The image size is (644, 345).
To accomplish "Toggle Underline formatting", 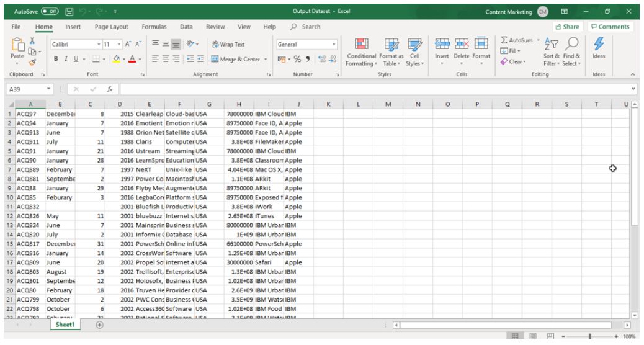I will (x=76, y=59).
